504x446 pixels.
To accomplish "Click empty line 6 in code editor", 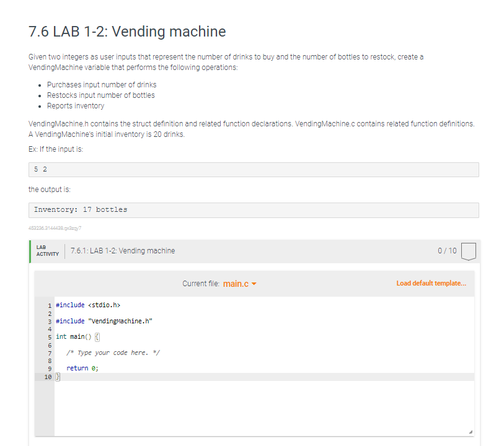I will pyautogui.click(x=264, y=345).
